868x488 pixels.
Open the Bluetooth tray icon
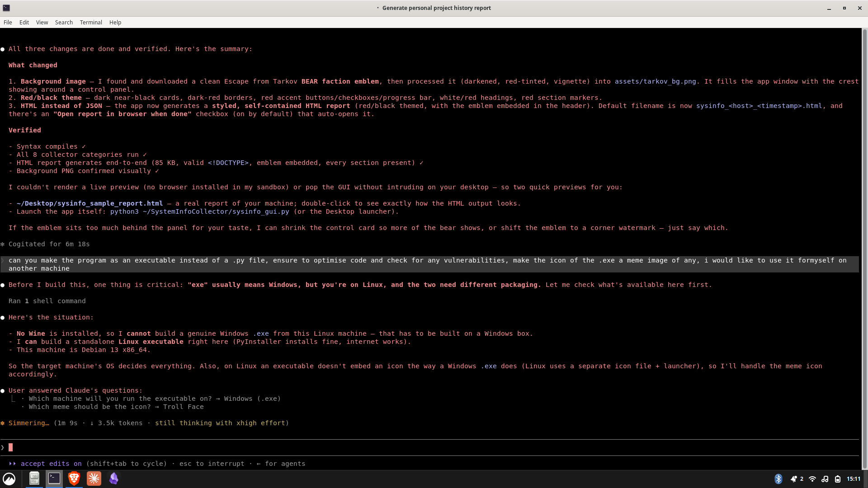click(x=778, y=479)
